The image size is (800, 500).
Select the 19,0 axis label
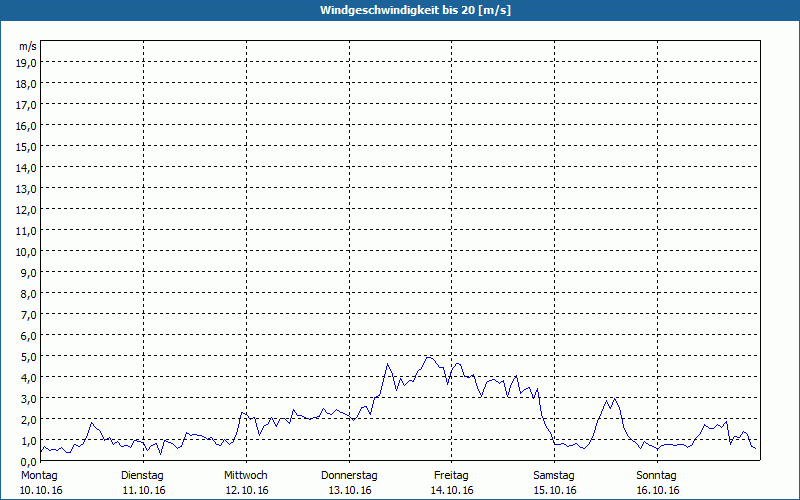click(26, 63)
